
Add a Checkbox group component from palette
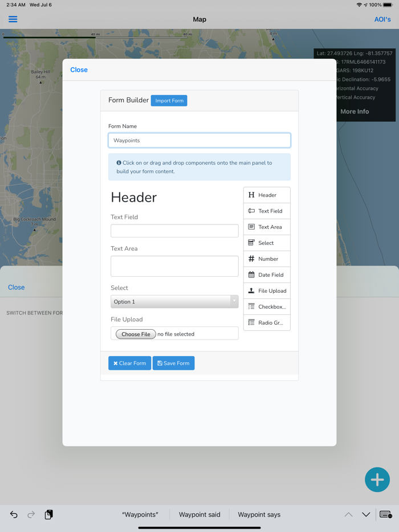click(267, 306)
